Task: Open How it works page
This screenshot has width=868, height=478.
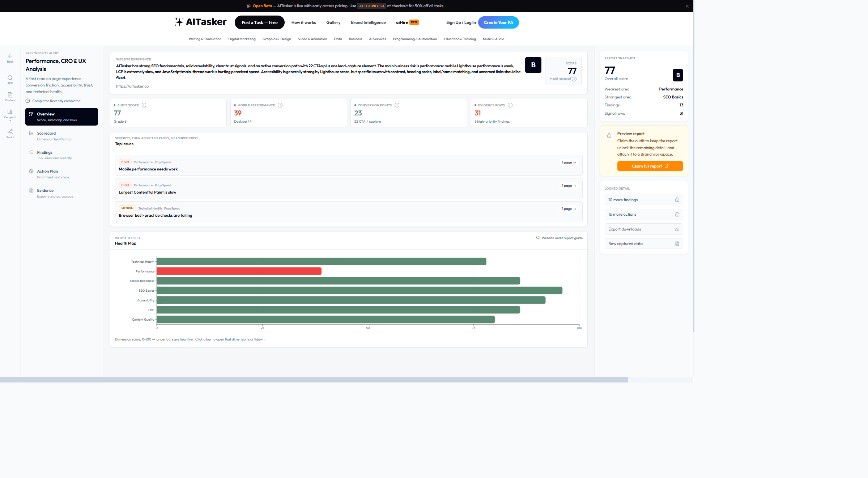Action: [x=303, y=22]
